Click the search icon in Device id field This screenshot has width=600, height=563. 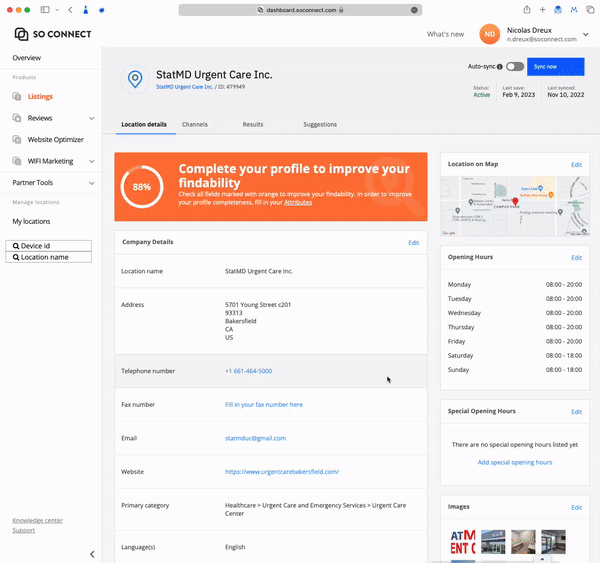pos(16,246)
